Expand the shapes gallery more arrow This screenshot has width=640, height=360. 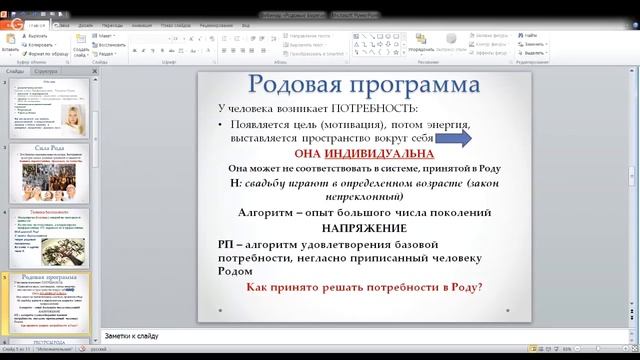point(404,53)
